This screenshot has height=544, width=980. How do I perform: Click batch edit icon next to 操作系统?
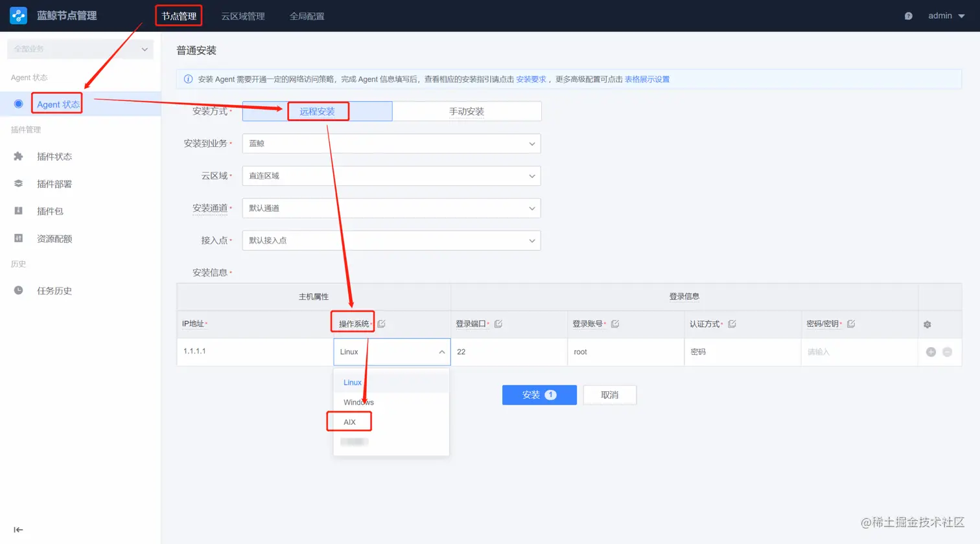click(382, 324)
